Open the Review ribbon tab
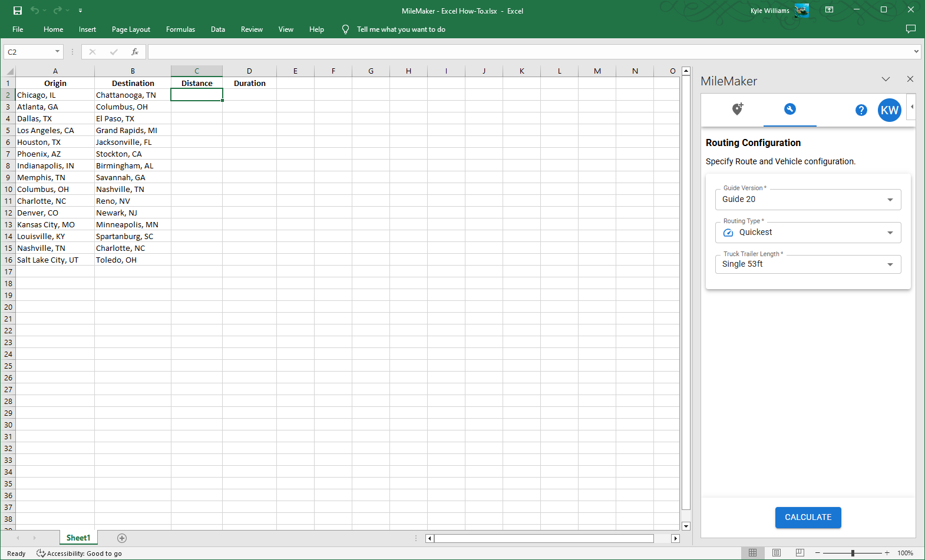 (252, 29)
